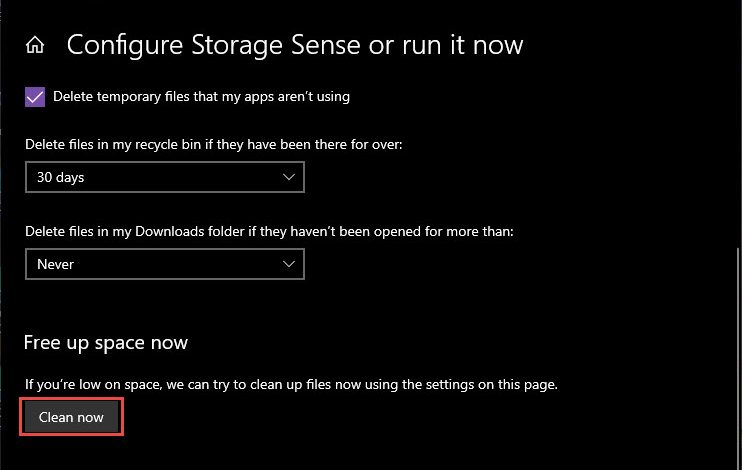Click the '30 days' text in recycle bin box
Viewport: 742px width, 470px height.
click(61, 177)
